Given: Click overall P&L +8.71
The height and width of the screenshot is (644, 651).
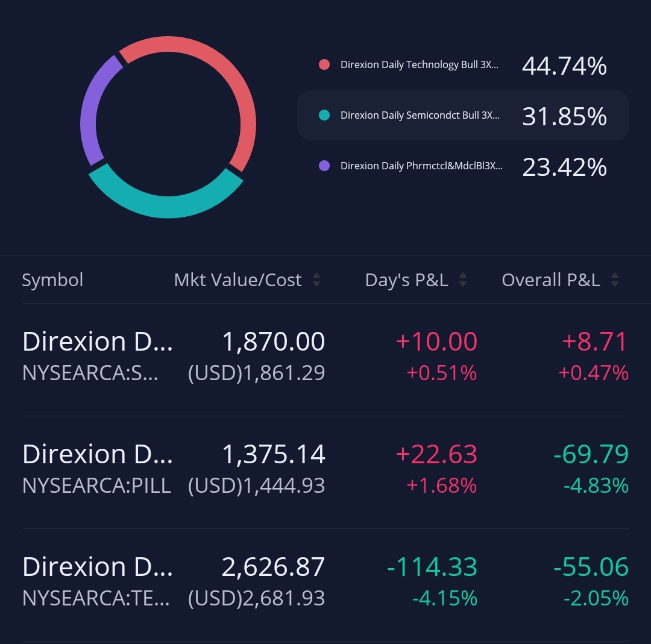Looking at the screenshot, I should pyautogui.click(x=594, y=342).
